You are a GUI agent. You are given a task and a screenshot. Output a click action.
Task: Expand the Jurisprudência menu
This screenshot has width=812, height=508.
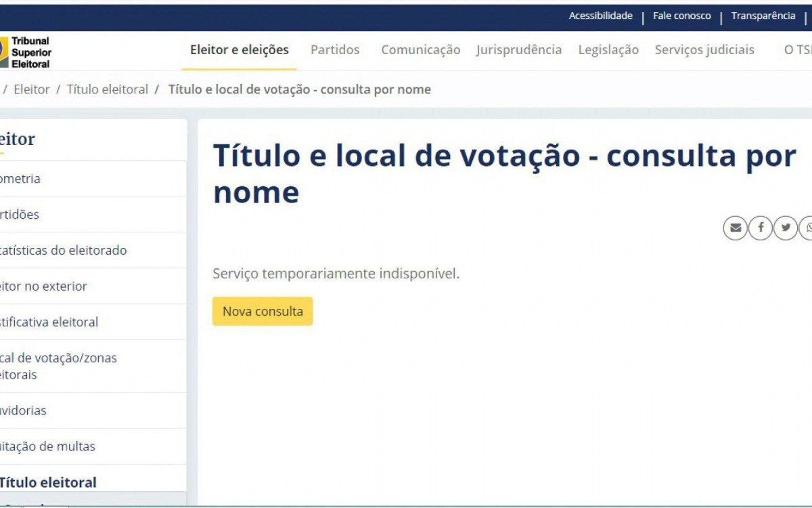(519, 49)
